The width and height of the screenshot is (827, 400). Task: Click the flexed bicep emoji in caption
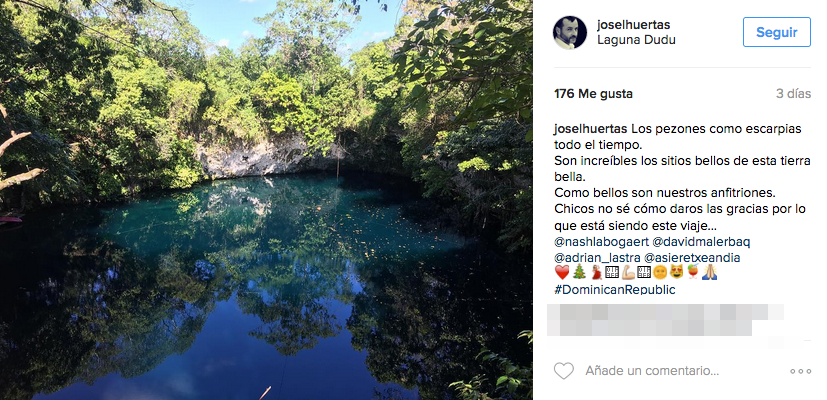pyautogui.click(x=627, y=272)
